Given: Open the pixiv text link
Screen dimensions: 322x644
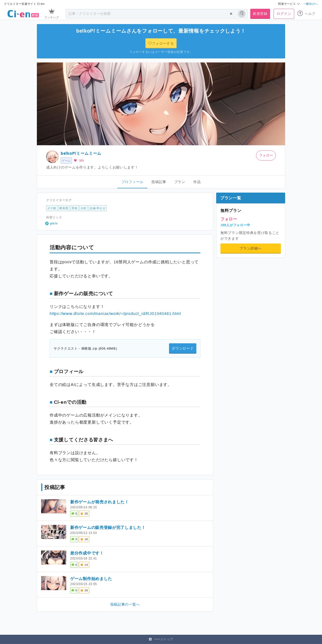Looking at the screenshot, I should tap(54, 223).
